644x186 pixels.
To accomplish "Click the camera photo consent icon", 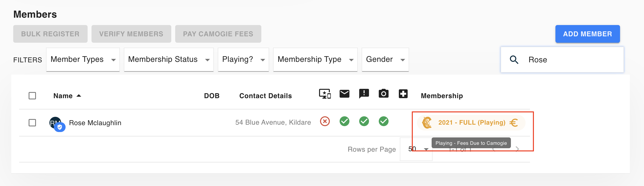I will (x=383, y=93).
